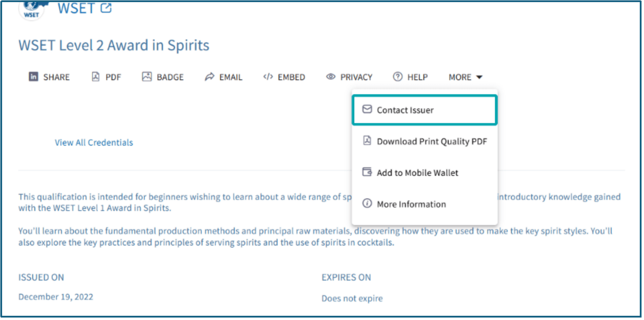This screenshot has width=644, height=320.
Task: Select the Add to Mobile Wallet entry
Action: coord(417,173)
